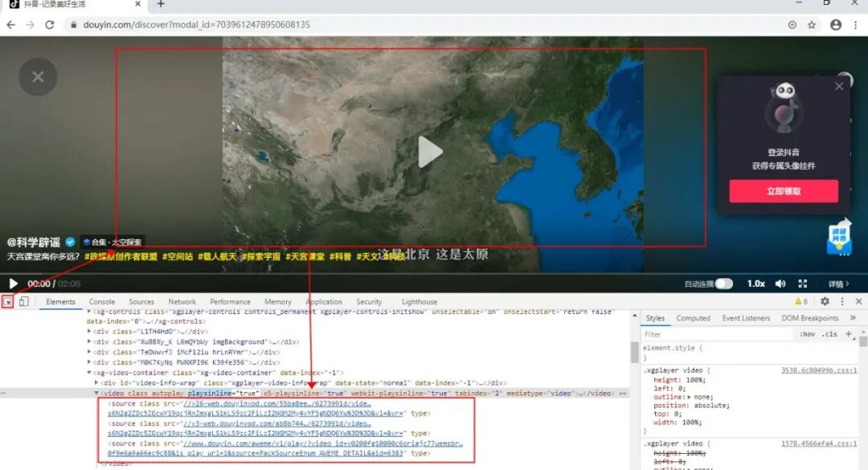Switch to the Console tab
The image size is (868, 470).
pyautogui.click(x=102, y=302)
